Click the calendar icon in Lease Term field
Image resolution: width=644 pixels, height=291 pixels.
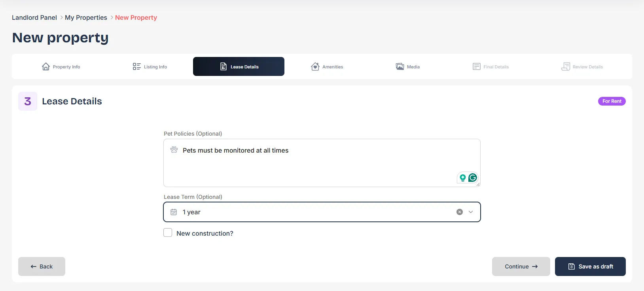tap(174, 212)
